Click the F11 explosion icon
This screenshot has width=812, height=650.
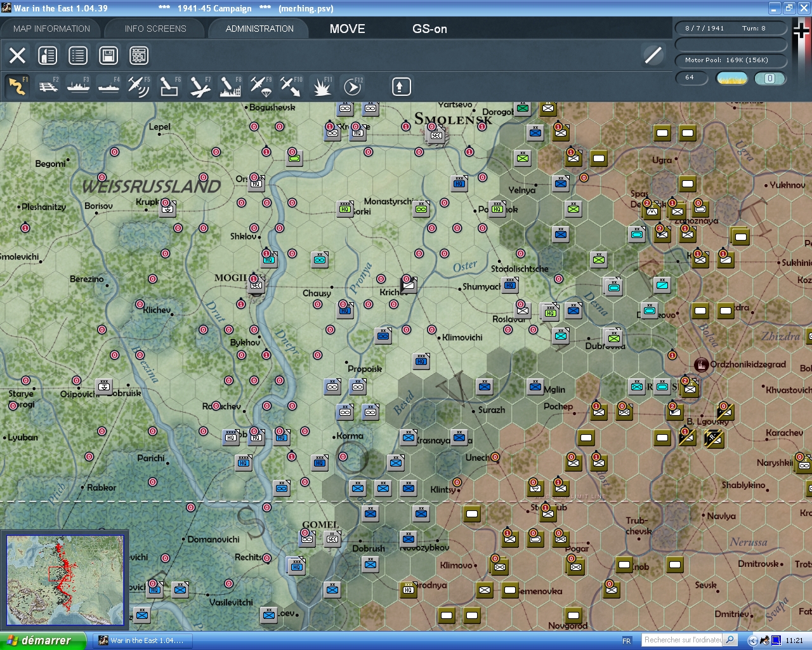(322, 86)
